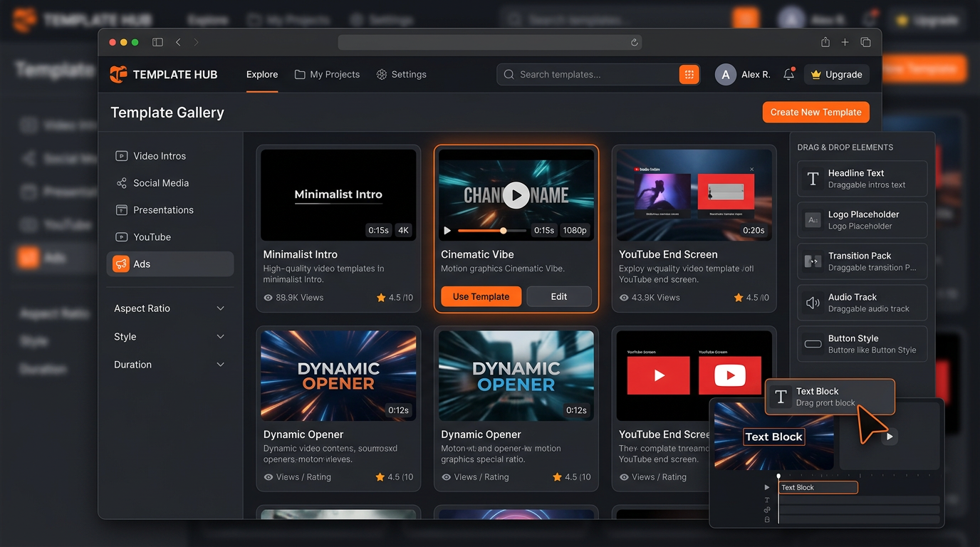Click the Headline Text element icon
This screenshot has height=547, width=980.
[813, 178]
